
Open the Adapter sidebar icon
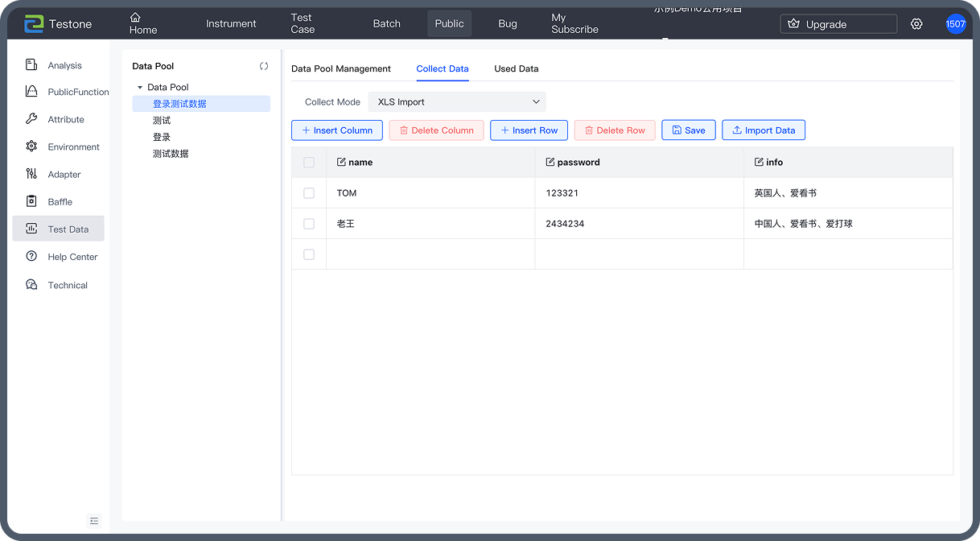(x=31, y=174)
